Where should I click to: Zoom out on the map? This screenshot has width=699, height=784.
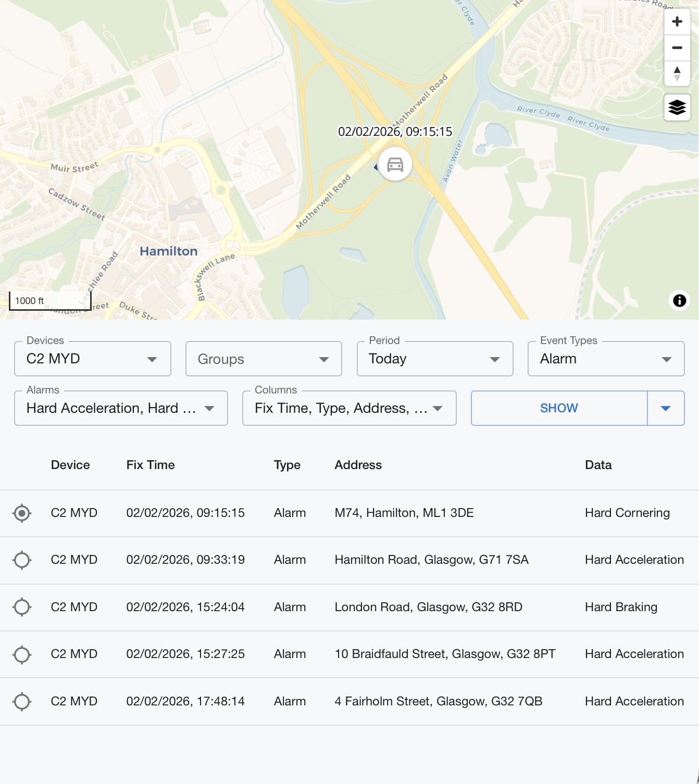pyautogui.click(x=677, y=48)
